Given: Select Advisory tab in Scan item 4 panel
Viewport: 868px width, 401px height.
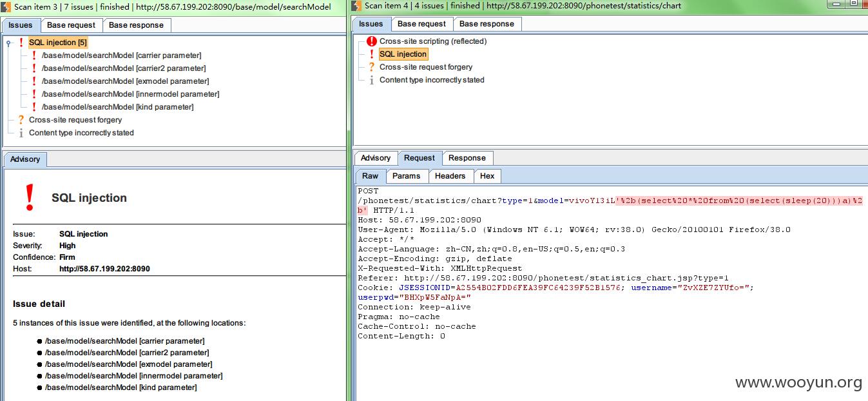Looking at the screenshot, I should click(x=376, y=158).
